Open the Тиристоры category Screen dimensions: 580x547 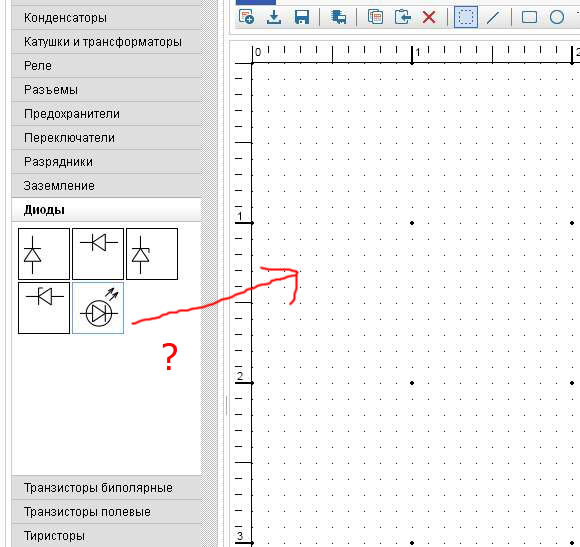click(106, 536)
